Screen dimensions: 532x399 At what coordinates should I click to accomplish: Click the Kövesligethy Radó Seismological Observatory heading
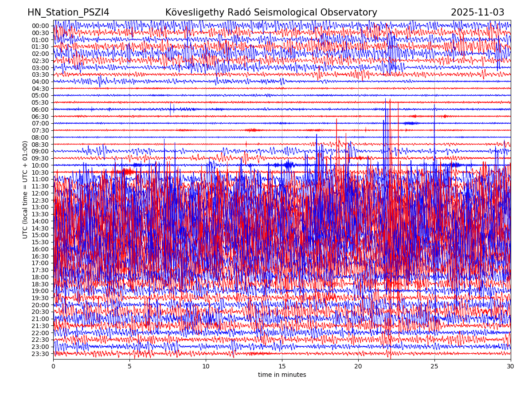pyautogui.click(x=271, y=13)
